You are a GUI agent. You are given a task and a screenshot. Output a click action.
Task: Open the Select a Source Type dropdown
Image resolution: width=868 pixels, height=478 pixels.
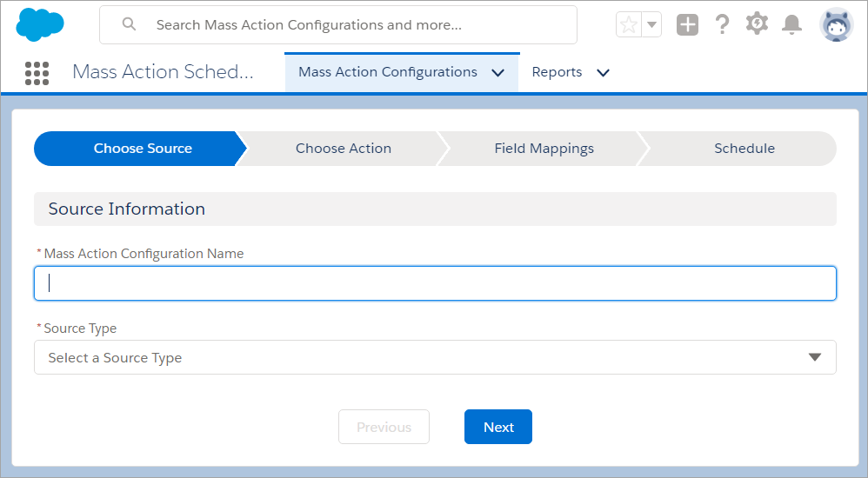pos(435,357)
